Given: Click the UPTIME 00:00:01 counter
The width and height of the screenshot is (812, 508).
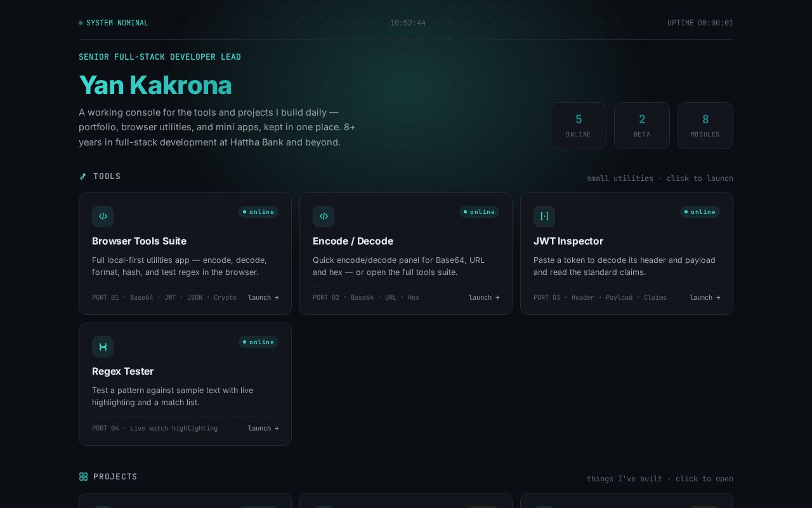Looking at the screenshot, I should click(700, 23).
